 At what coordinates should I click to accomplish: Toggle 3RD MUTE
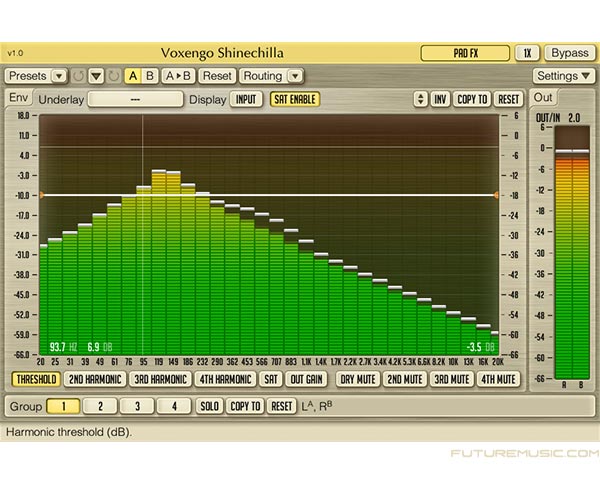[x=452, y=379]
